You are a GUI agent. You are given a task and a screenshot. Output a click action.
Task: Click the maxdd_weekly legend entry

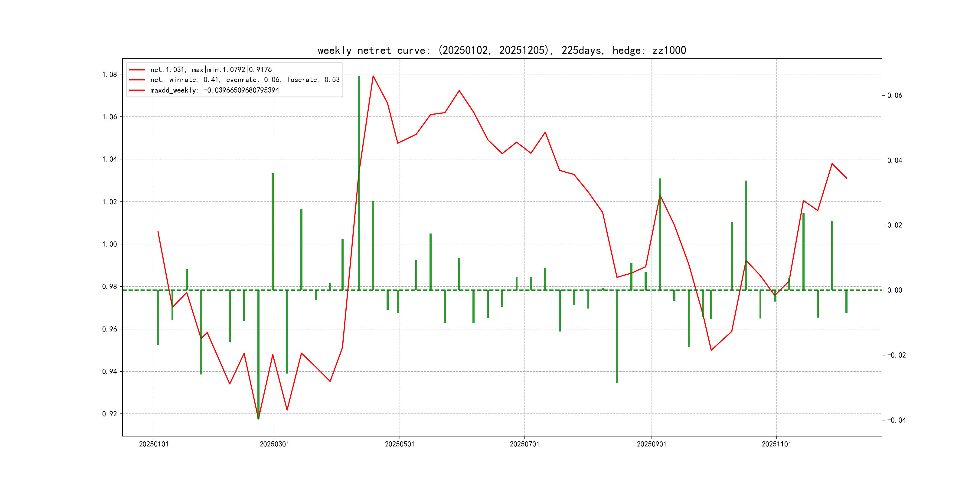click(214, 90)
